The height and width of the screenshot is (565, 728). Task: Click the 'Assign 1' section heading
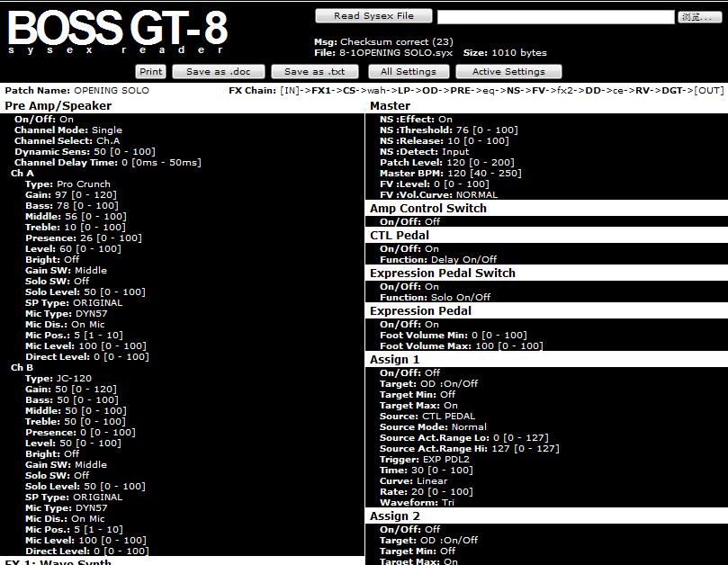tap(395, 360)
